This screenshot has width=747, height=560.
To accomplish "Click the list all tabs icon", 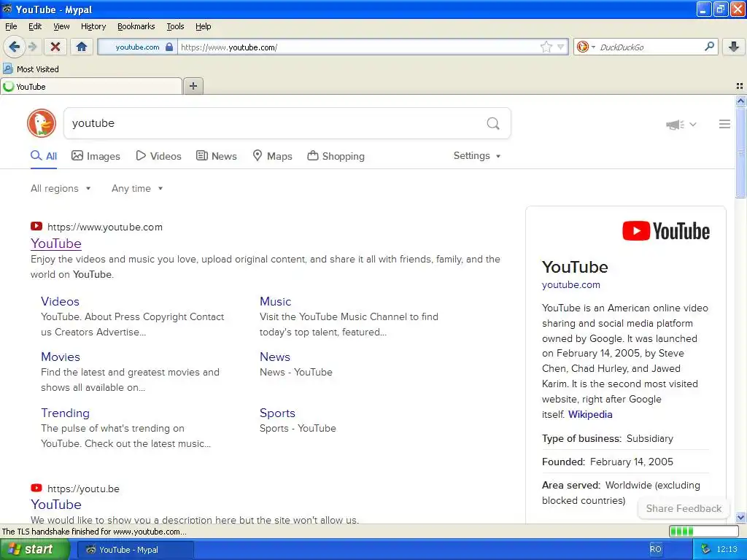I will [740, 86].
